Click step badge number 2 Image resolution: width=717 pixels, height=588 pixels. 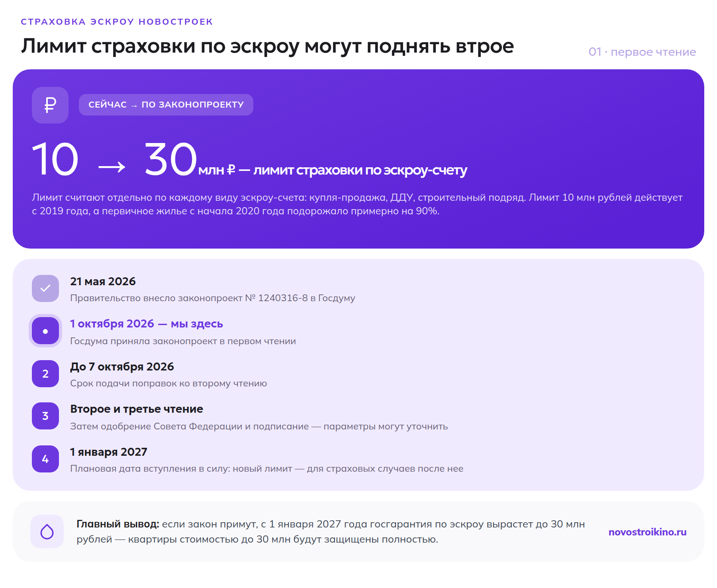[x=45, y=374]
